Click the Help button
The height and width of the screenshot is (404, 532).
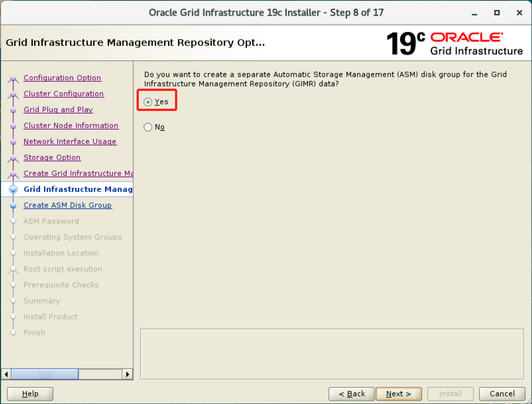(30, 394)
